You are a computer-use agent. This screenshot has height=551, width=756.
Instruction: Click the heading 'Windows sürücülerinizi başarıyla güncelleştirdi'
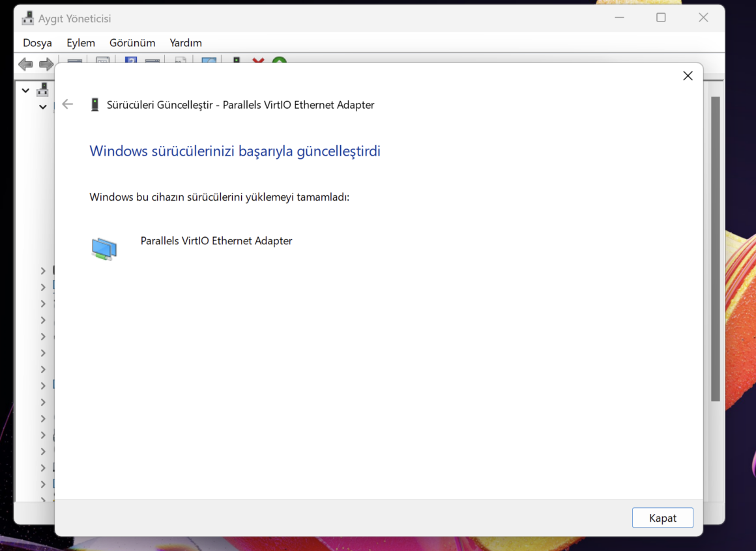click(235, 150)
